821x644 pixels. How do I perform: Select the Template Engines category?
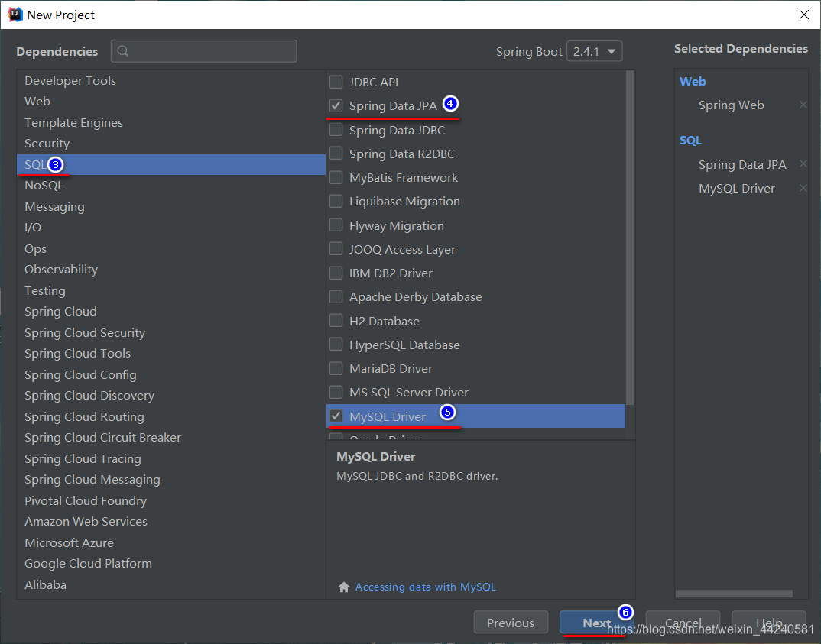point(171,122)
